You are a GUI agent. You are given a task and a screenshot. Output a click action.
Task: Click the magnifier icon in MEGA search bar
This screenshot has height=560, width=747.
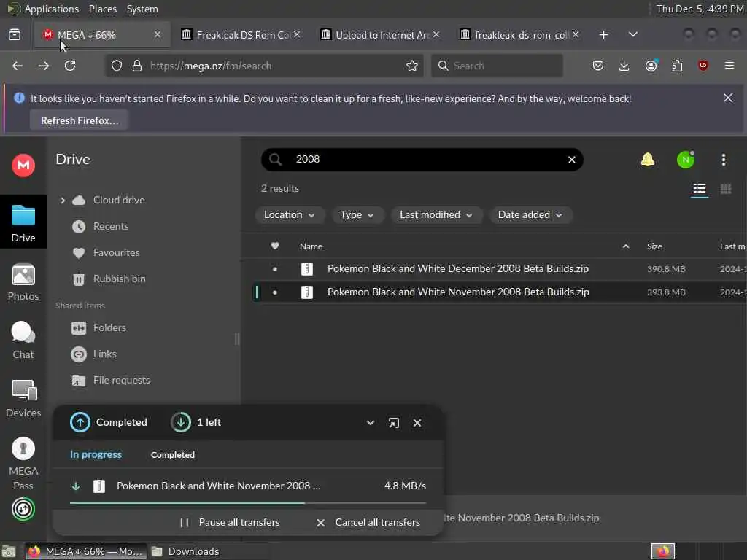tap(275, 160)
